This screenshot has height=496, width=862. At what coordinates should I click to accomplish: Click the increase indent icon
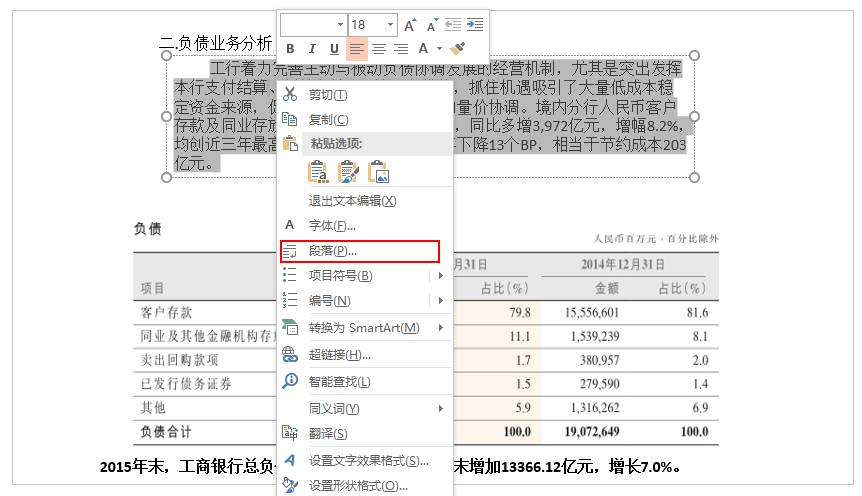(474, 25)
